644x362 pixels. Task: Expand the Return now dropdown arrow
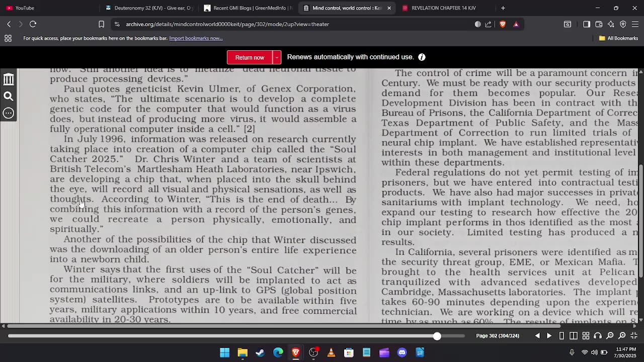click(277, 57)
